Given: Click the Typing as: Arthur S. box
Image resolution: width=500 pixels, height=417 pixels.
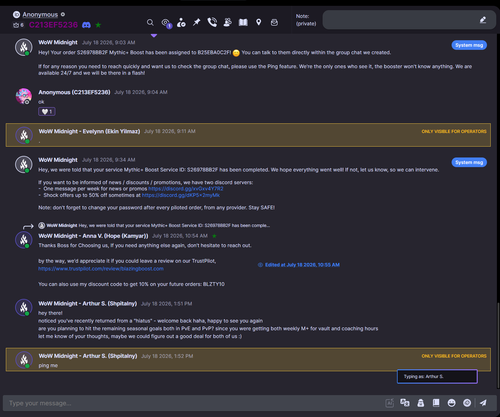Looking at the screenshot, I should (x=437, y=377).
